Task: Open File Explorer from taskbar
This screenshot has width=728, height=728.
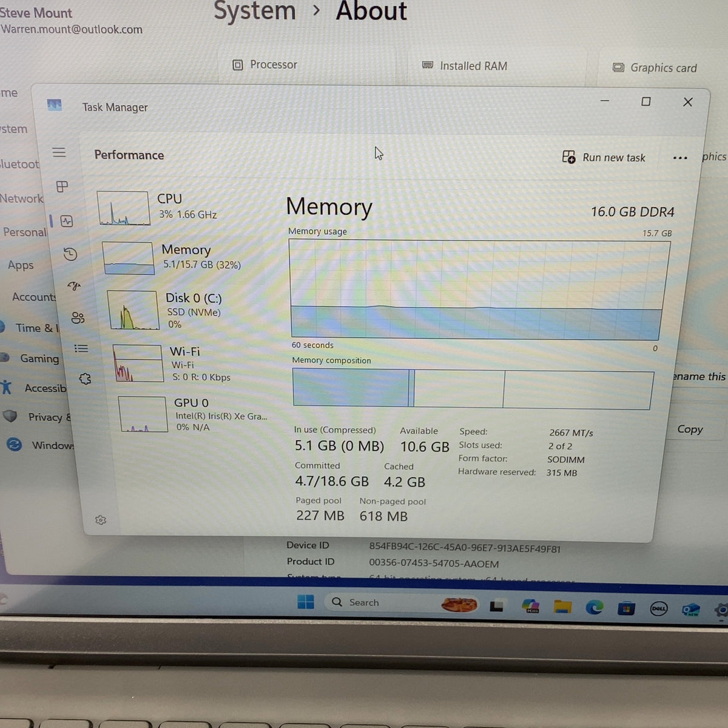Action: pos(562,607)
